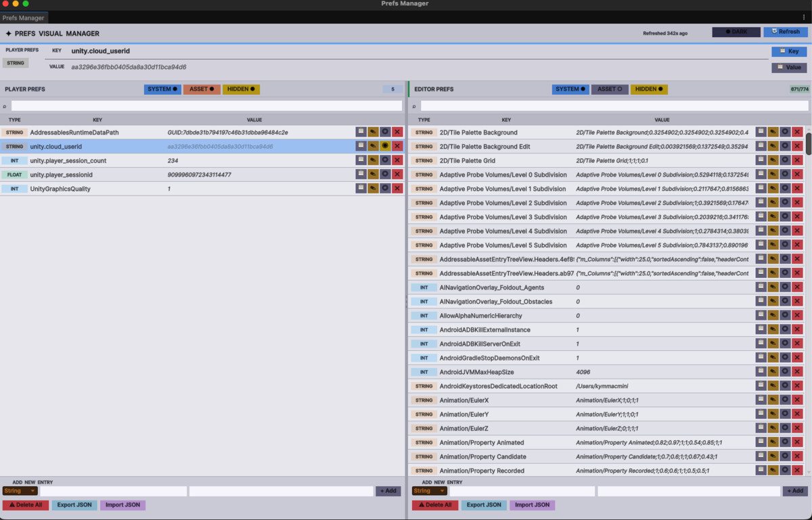This screenshot has height=520, width=812.
Task: Copy Adaptive Probe Volumes/Level 0 Subdivision with its clipboard
Action: click(x=761, y=174)
